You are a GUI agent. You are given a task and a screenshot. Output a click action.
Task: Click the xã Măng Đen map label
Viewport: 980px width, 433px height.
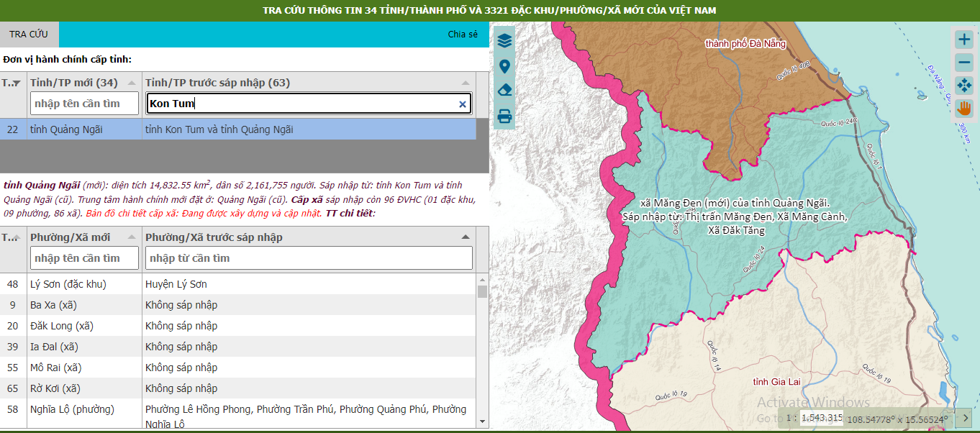[735, 216]
